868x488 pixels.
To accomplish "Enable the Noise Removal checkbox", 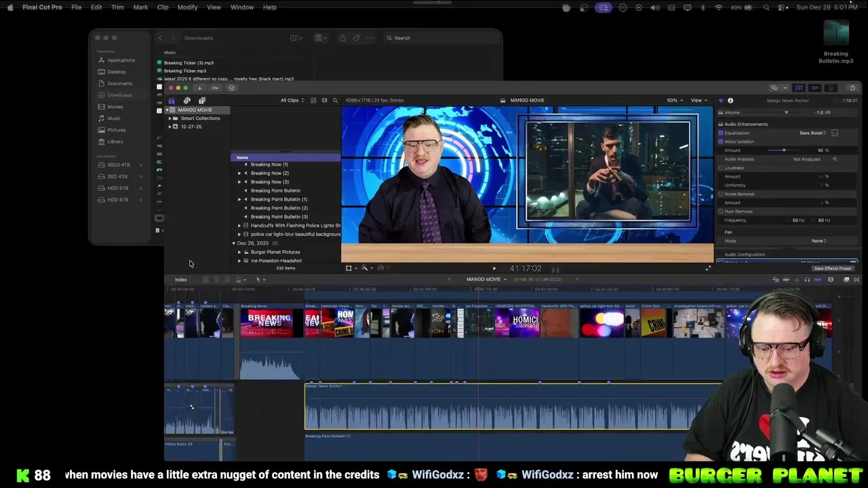I will (720, 194).
